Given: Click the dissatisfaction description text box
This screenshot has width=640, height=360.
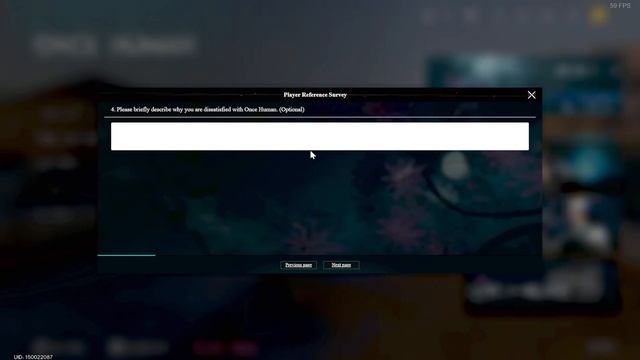Looking at the screenshot, I should point(320,136).
